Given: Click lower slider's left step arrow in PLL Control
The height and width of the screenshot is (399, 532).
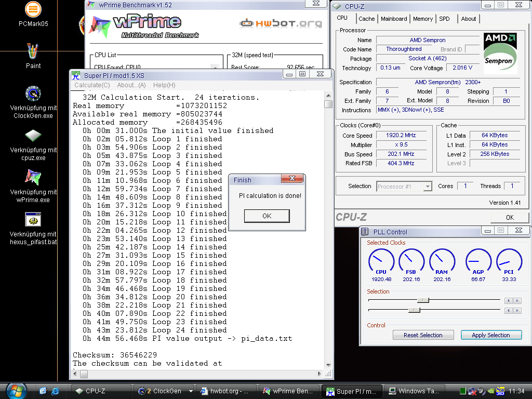Looking at the screenshot, I should coord(508,311).
